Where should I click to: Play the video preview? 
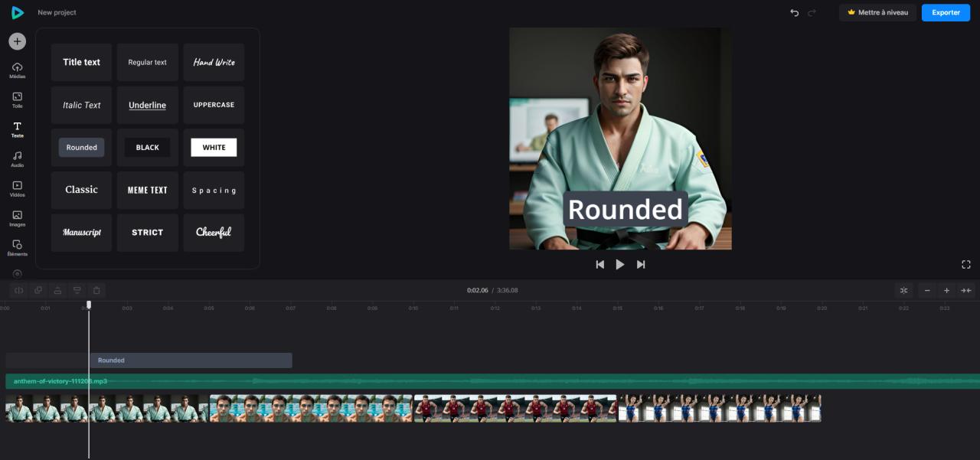click(x=620, y=264)
